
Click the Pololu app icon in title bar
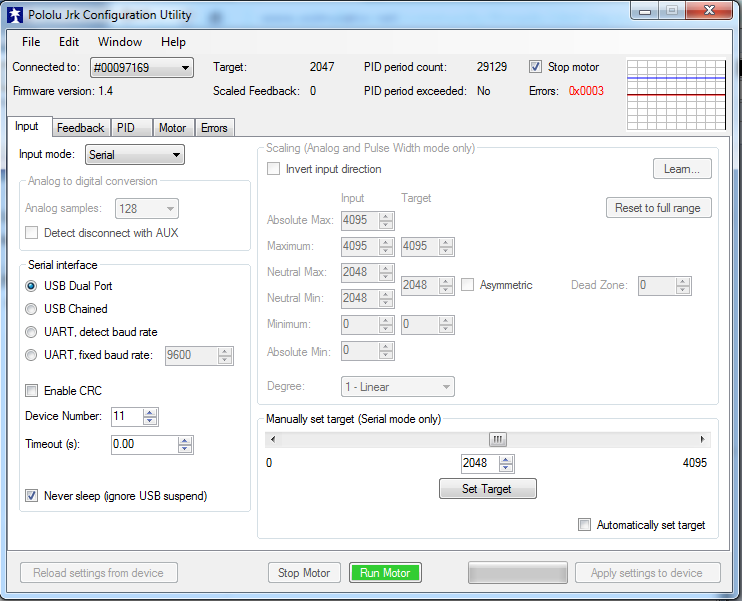[15, 15]
